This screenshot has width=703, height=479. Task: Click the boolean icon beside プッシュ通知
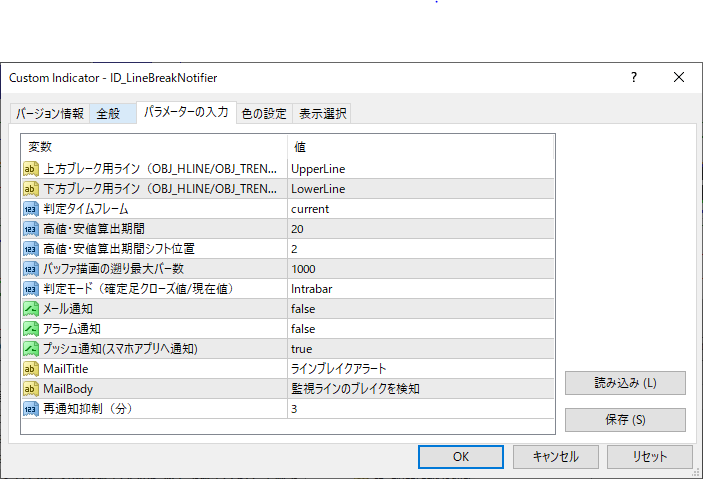pyautogui.click(x=31, y=349)
